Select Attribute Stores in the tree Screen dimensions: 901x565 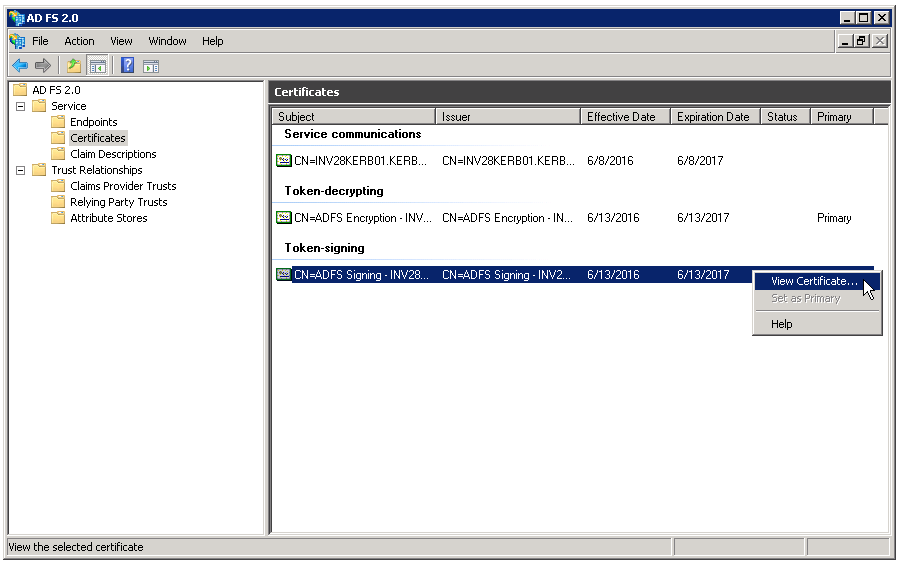click(109, 218)
